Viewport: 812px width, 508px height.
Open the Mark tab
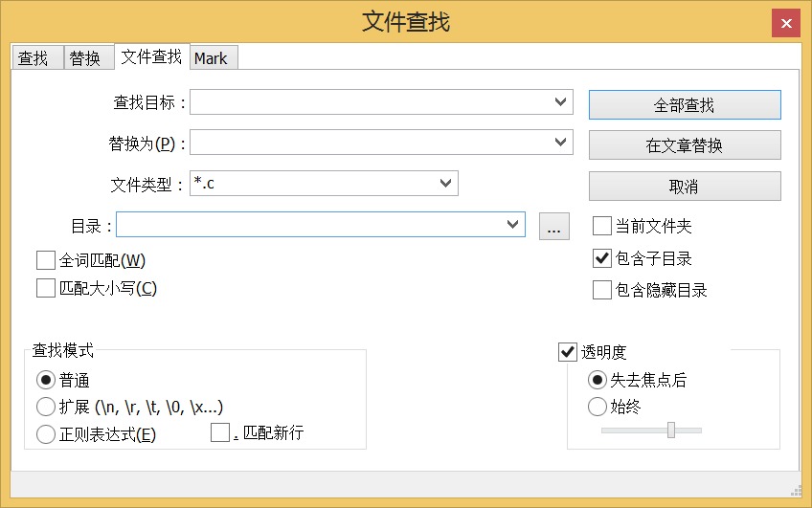tap(211, 58)
